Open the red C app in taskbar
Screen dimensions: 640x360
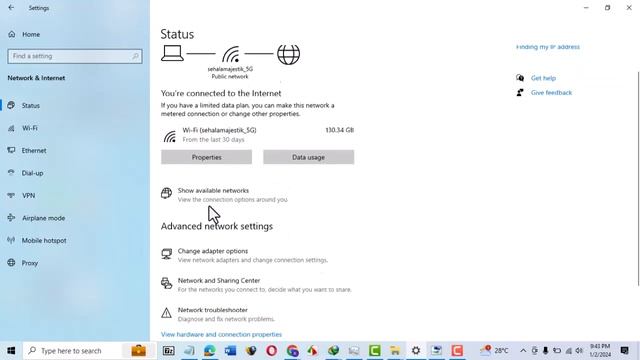[x=457, y=351]
